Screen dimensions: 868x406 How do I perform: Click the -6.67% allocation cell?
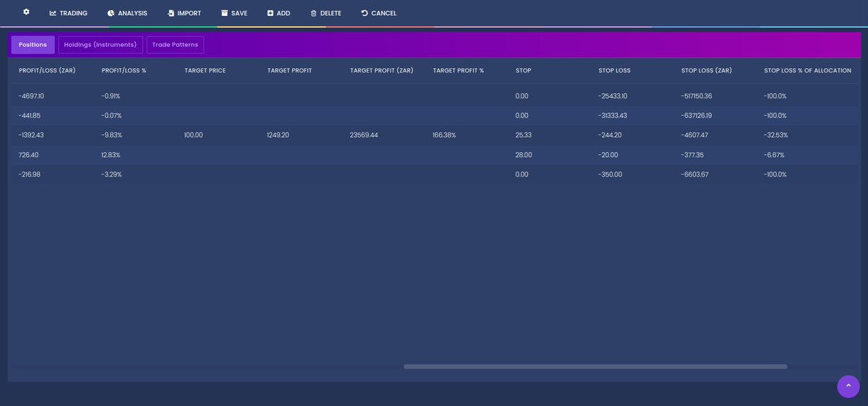(x=774, y=155)
